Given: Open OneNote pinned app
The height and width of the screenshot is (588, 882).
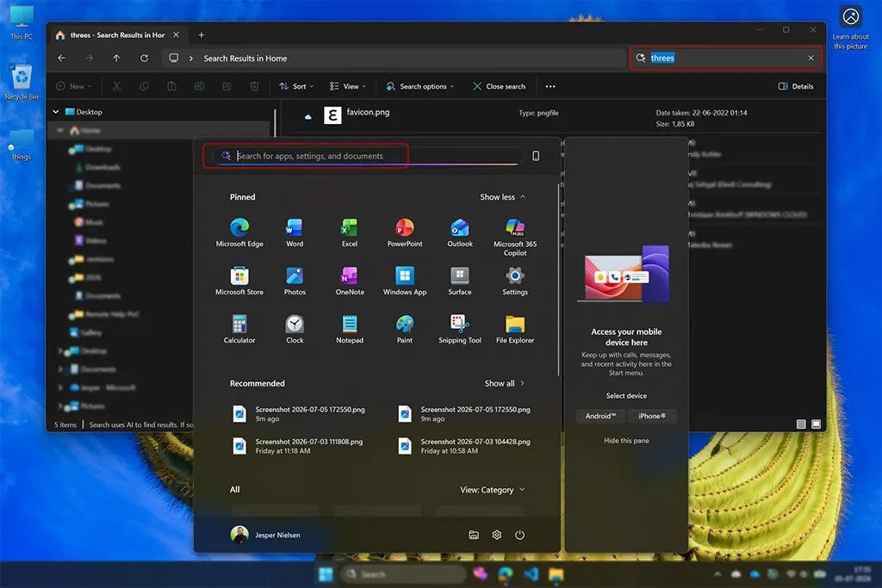Looking at the screenshot, I should pyautogui.click(x=350, y=281).
